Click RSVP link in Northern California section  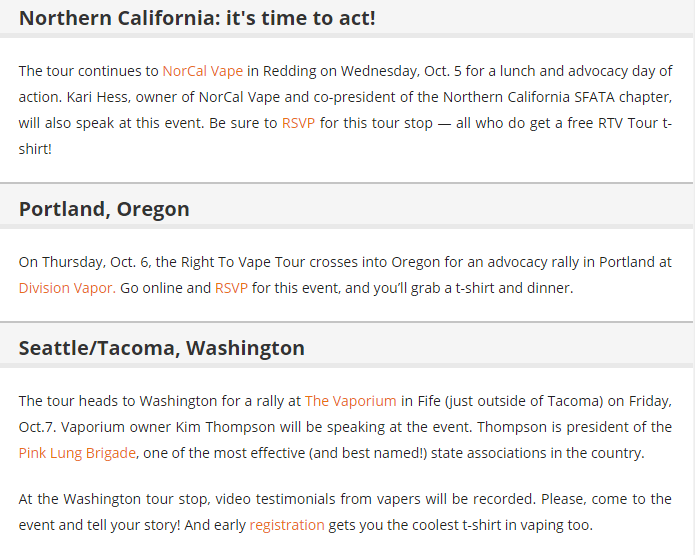(298, 123)
